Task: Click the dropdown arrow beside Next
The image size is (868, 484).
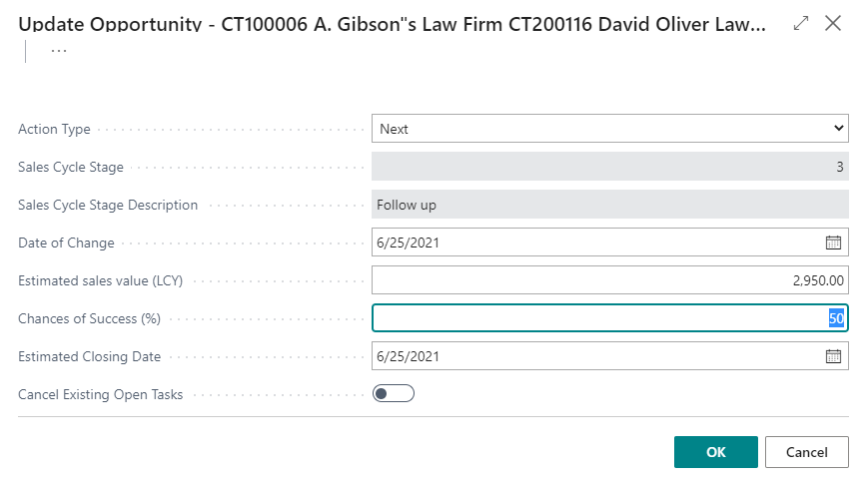Action: (839, 129)
